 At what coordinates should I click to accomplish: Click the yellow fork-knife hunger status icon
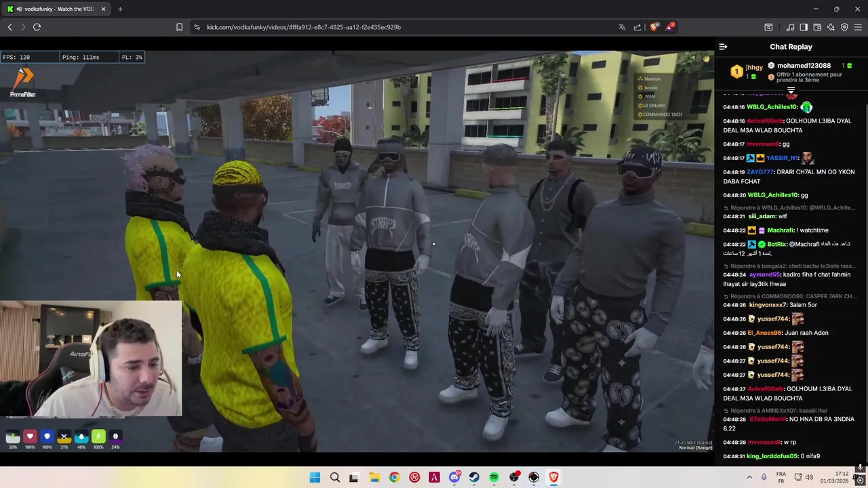click(x=64, y=437)
